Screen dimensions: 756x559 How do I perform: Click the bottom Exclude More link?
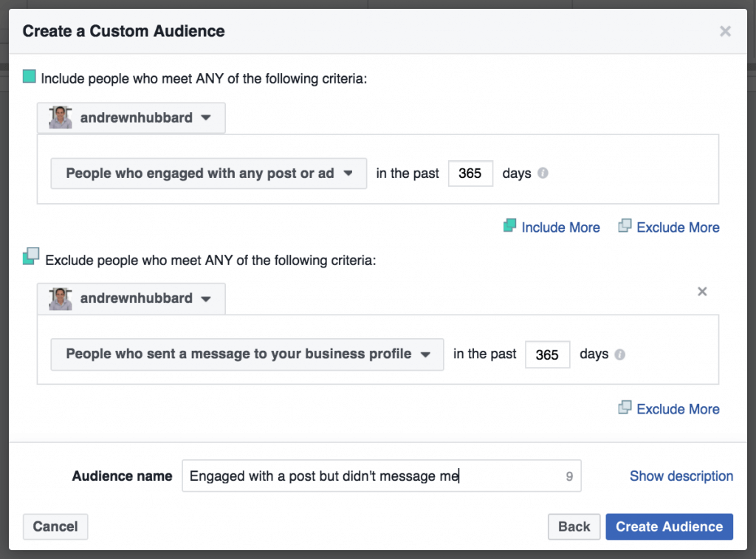pos(677,408)
